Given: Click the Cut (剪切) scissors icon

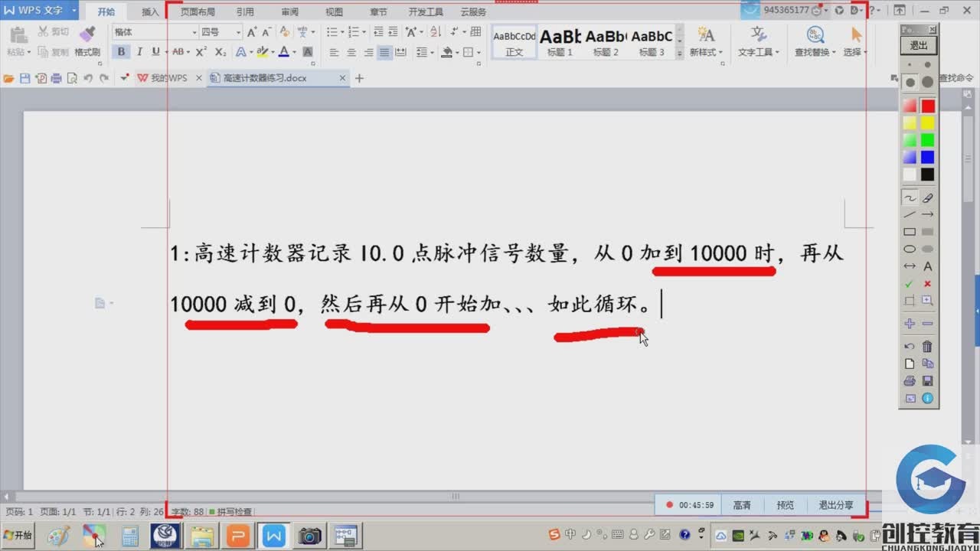Looking at the screenshot, I should click(43, 31).
